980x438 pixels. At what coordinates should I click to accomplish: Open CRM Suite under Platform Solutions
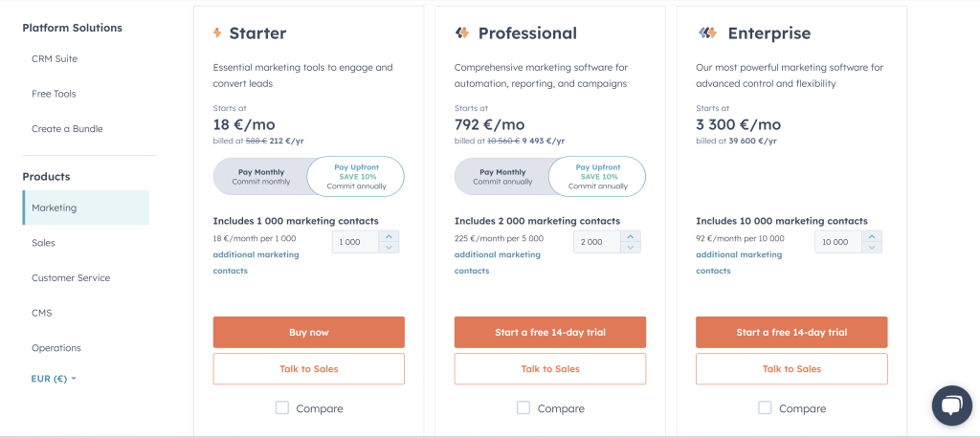coord(55,58)
